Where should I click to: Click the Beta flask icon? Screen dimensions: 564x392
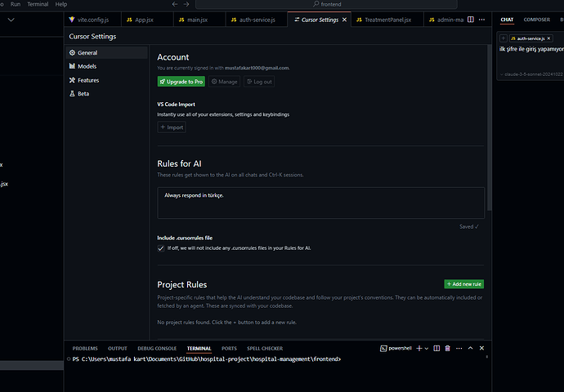coord(72,93)
